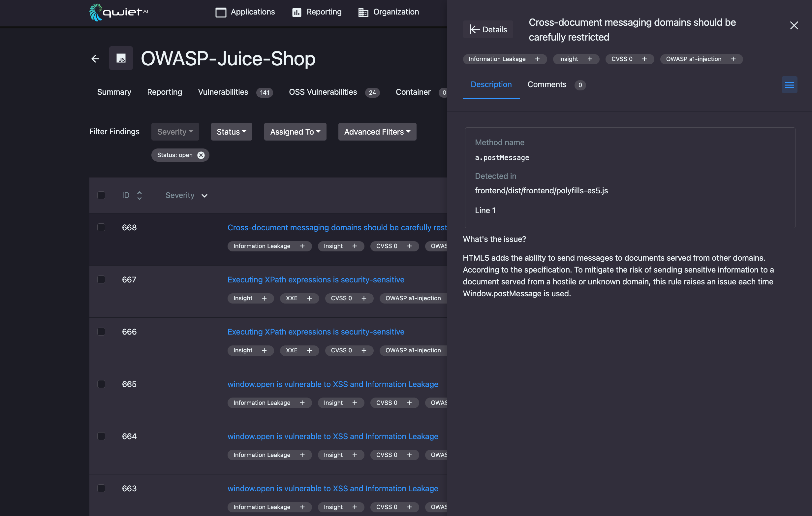Click the Filter Findings label
Viewport: 812px width, 516px height.
[x=114, y=132]
